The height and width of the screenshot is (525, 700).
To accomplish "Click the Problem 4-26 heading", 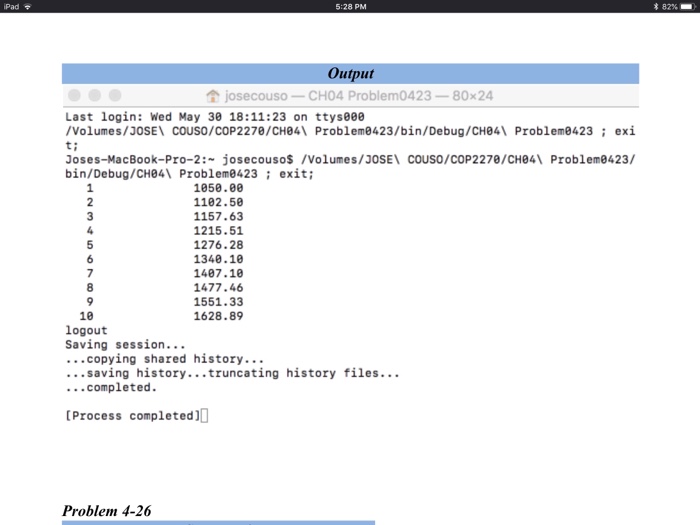I will point(107,511).
